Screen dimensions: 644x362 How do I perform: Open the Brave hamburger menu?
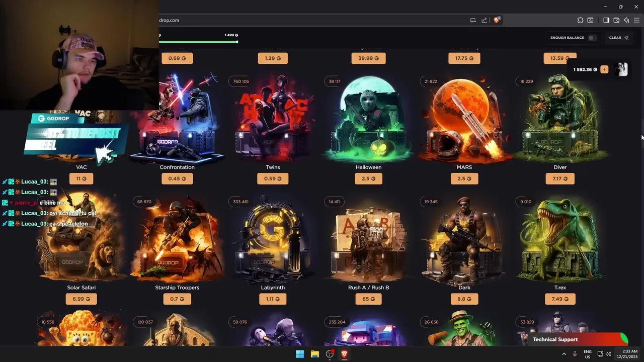click(x=636, y=20)
